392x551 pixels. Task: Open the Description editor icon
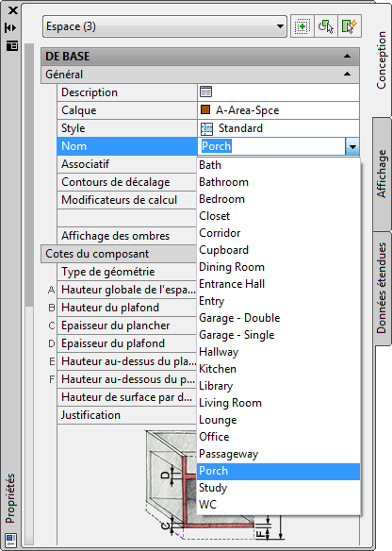point(205,92)
